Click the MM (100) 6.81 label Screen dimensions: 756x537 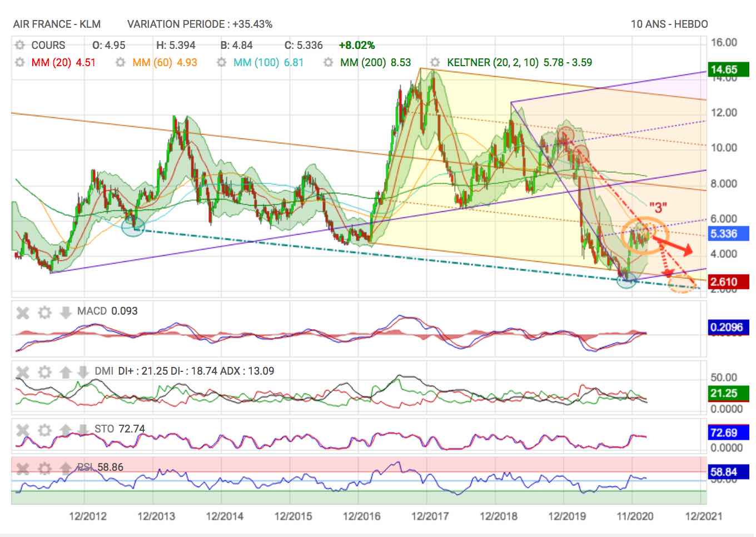pyautogui.click(x=268, y=62)
